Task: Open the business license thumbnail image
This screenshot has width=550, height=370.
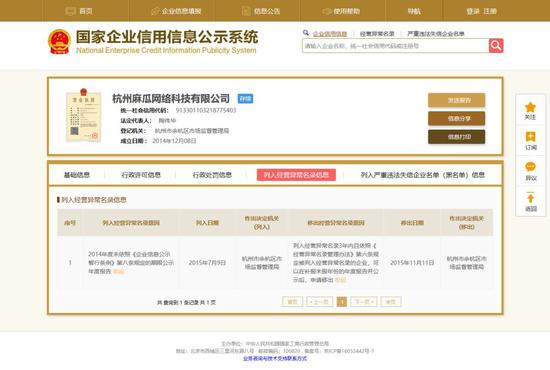Action: pyautogui.click(x=83, y=115)
